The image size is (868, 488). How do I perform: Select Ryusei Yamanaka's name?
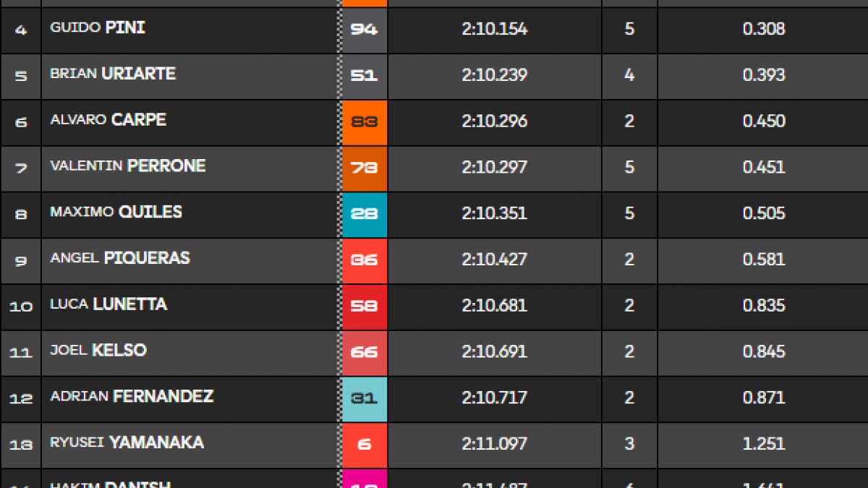click(x=127, y=442)
